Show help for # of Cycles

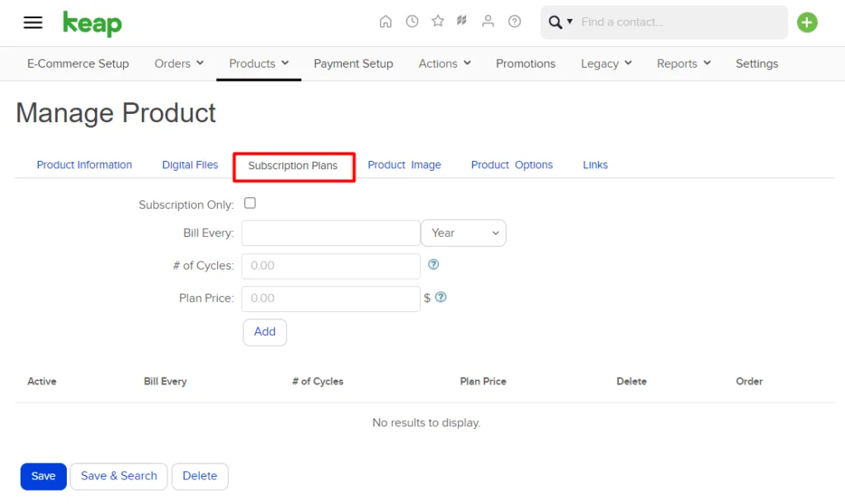click(433, 265)
